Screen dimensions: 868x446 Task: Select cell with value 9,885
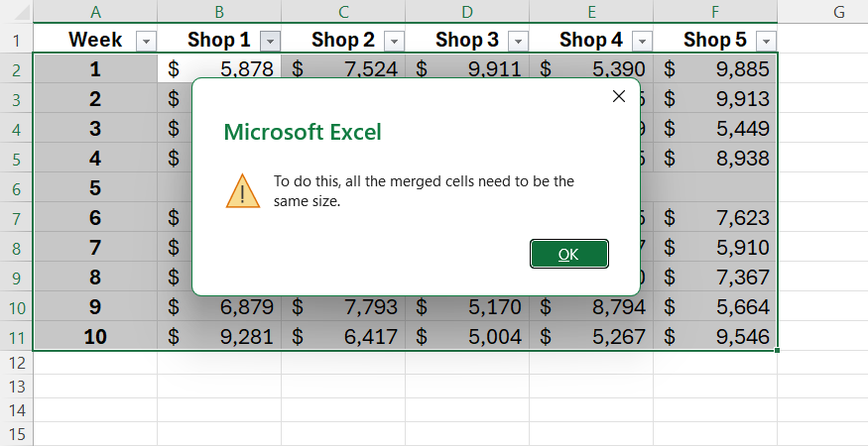[715, 68]
